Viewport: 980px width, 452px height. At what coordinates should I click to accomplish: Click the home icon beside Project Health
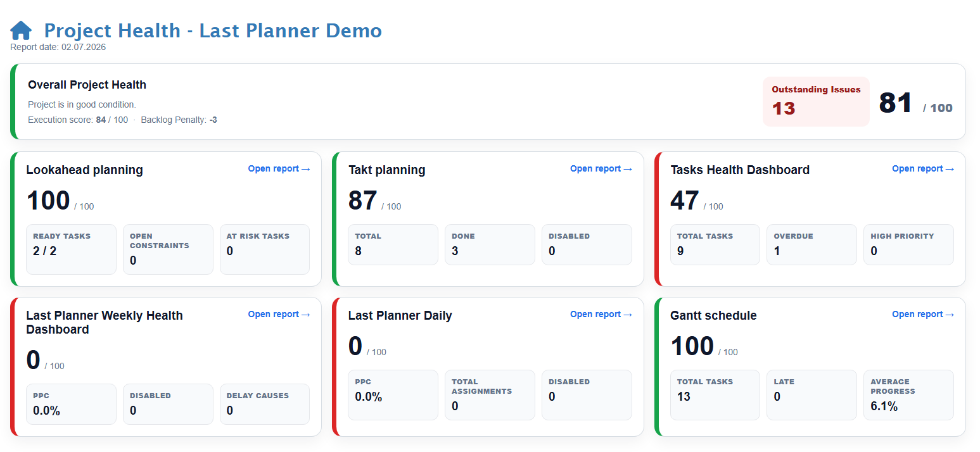click(21, 30)
